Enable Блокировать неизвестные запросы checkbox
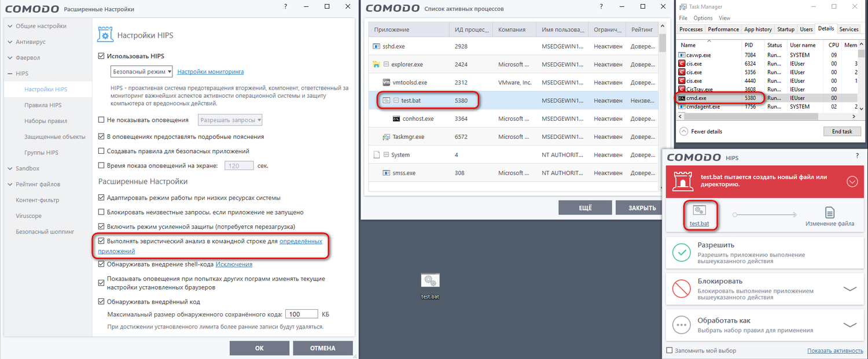This screenshot has width=868, height=359. point(102,212)
